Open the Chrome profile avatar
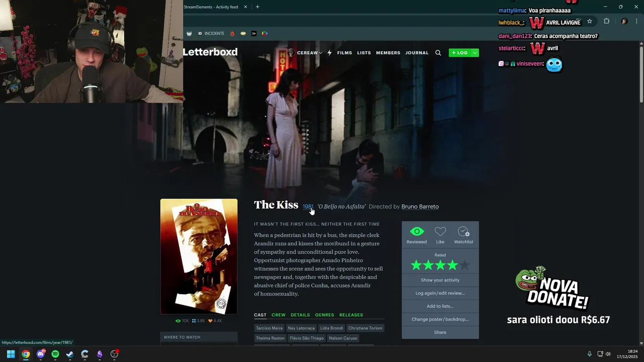Image resolution: width=644 pixels, height=362 pixels. coord(624,21)
